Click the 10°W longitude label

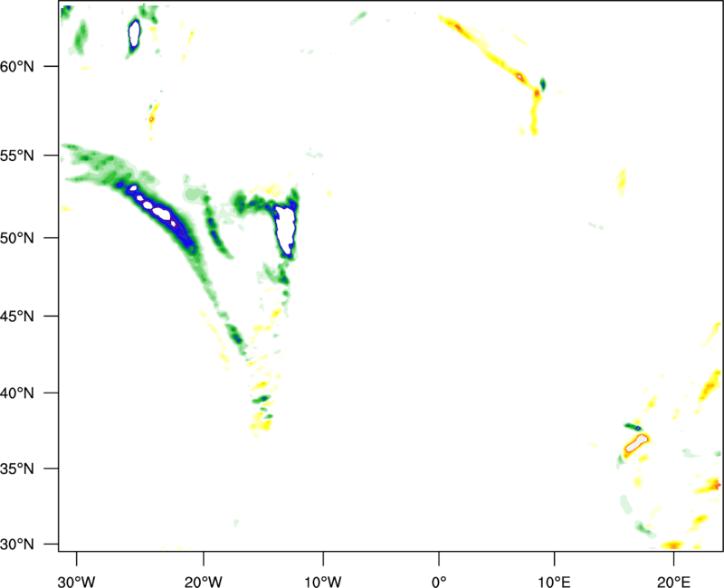[323, 582]
